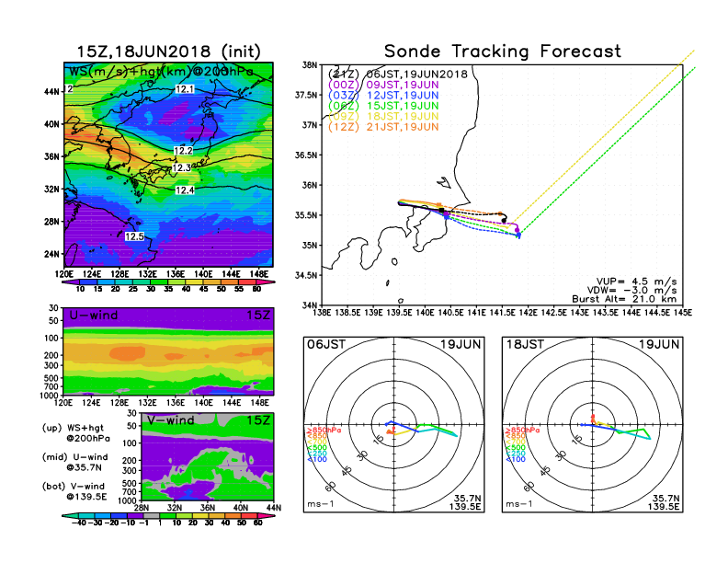Pick the gray -1 to 1 segment in the bottom colorbar
728x563 pixels.
152,515
